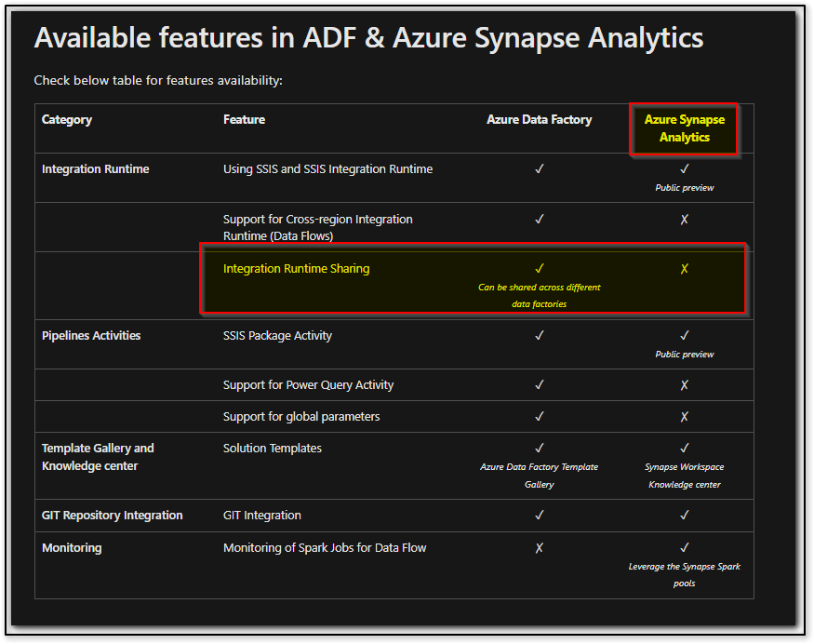Image resolution: width=814 pixels, height=644 pixels.
Task: Click the 'GIT Integration' feature cell
Action: [x=262, y=516]
